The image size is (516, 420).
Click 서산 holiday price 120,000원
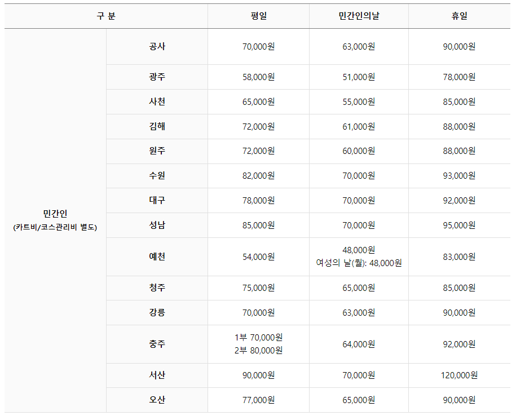pyautogui.click(x=460, y=375)
